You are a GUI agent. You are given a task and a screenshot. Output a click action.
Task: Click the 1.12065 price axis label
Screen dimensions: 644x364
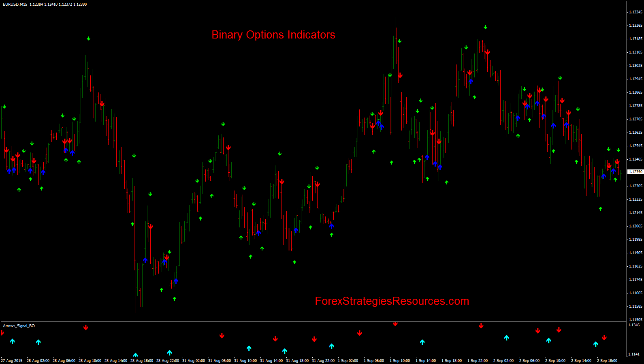coord(635,226)
